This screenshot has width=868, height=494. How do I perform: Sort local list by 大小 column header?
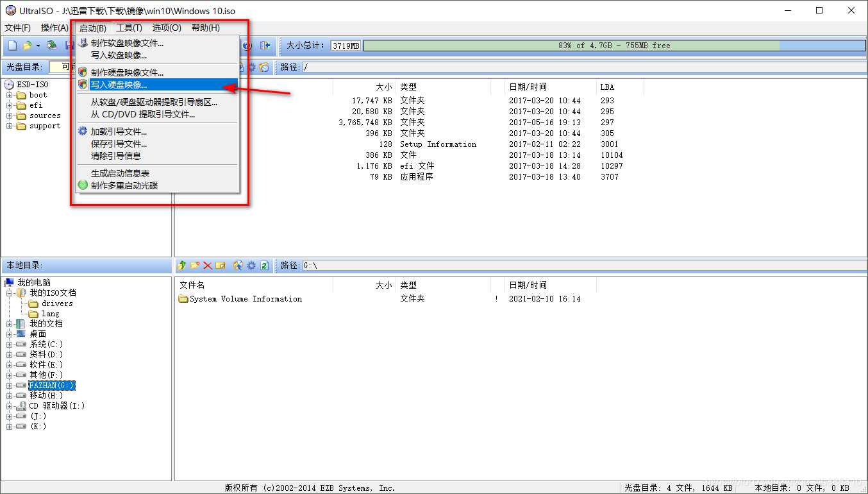364,285
